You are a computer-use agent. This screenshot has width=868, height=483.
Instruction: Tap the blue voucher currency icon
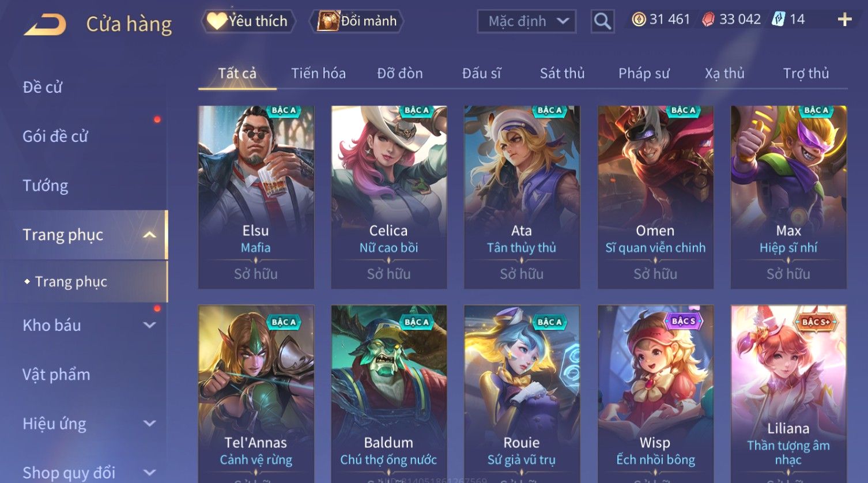779,20
